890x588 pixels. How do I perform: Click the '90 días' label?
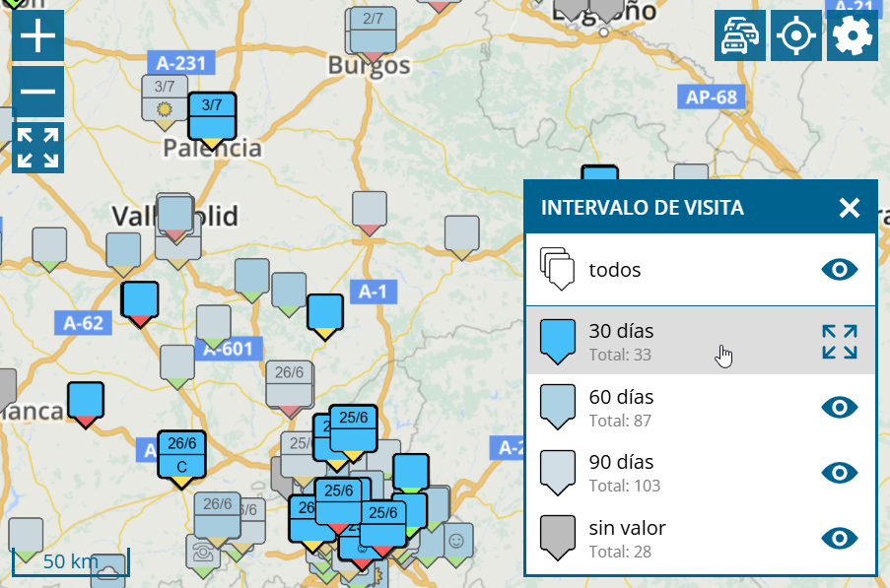pyautogui.click(x=621, y=462)
